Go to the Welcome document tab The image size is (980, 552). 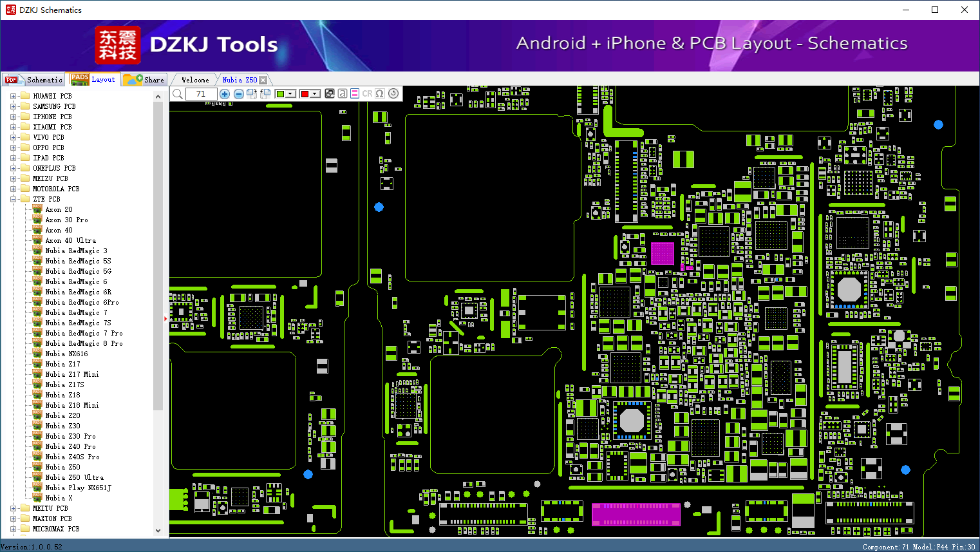pos(195,80)
